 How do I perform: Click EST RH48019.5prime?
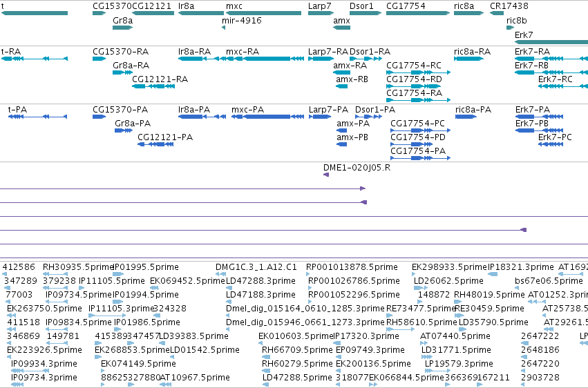click(459, 302)
